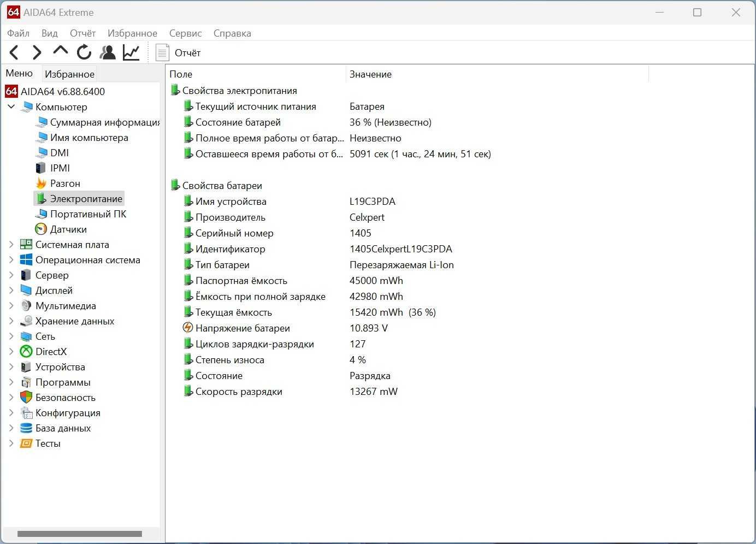Go forward with the right arrow toolbar icon

[37, 52]
